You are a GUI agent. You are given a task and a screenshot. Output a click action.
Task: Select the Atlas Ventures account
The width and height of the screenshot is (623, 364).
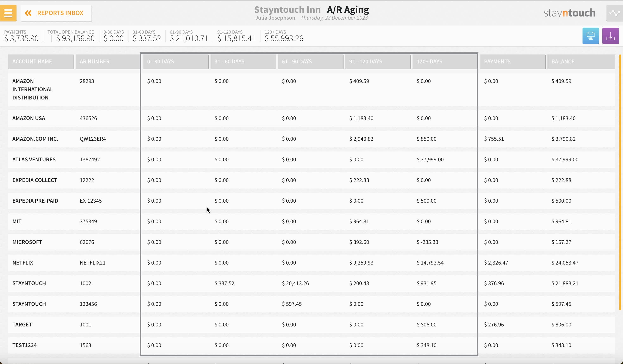[34, 160]
